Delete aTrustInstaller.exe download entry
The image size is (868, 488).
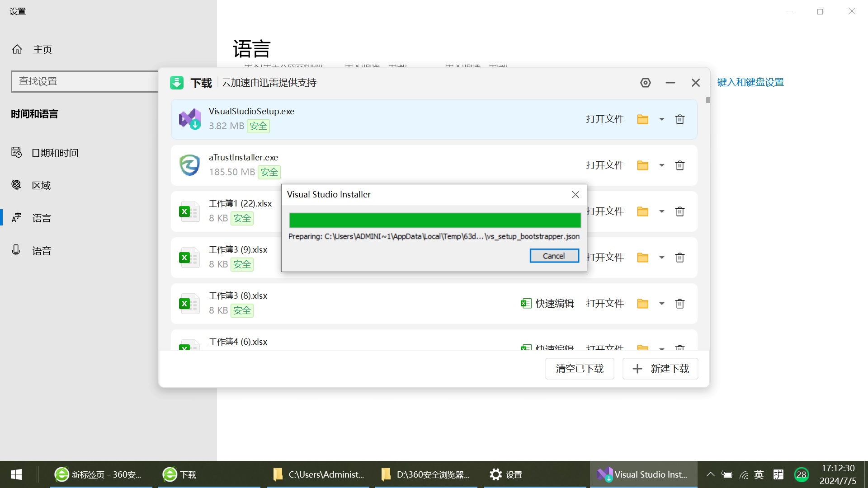click(x=680, y=165)
